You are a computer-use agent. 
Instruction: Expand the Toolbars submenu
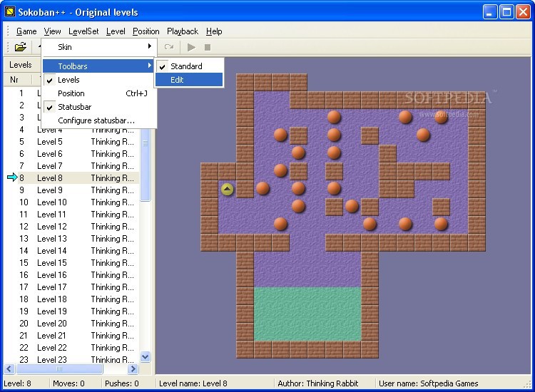(98, 66)
